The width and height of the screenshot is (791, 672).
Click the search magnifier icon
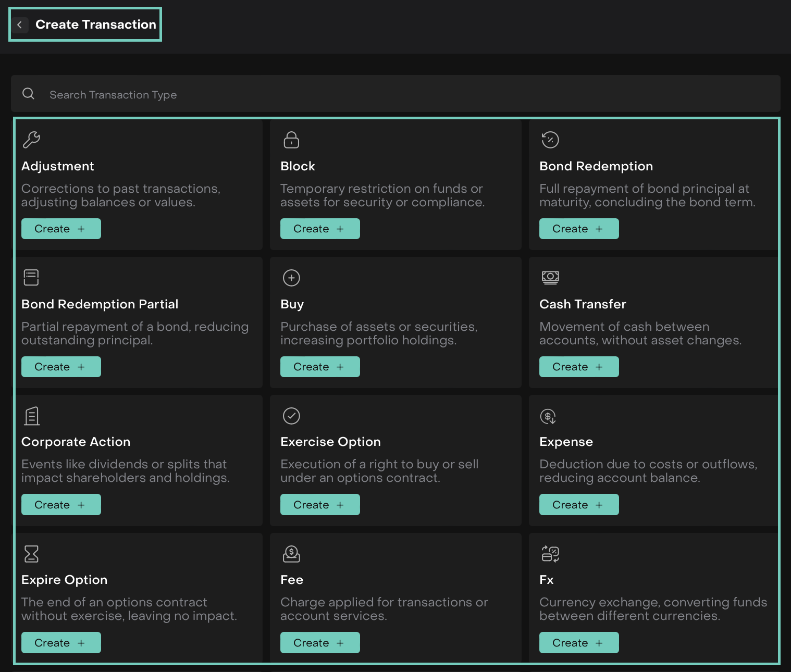click(29, 94)
